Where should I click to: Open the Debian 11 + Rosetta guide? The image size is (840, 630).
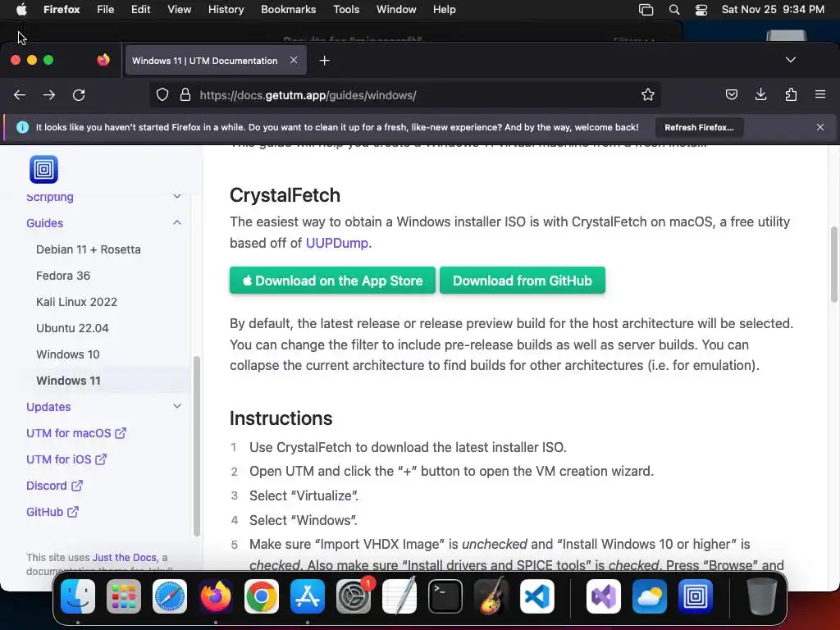(x=89, y=249)
